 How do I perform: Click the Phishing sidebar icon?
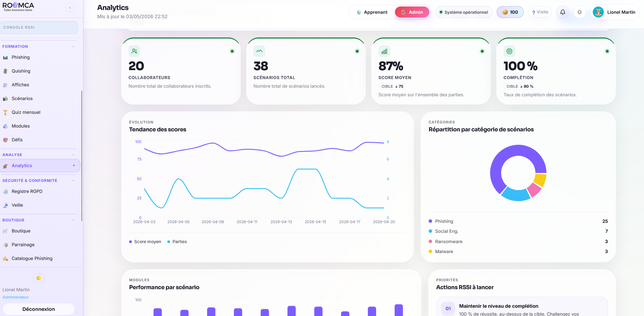5,57
